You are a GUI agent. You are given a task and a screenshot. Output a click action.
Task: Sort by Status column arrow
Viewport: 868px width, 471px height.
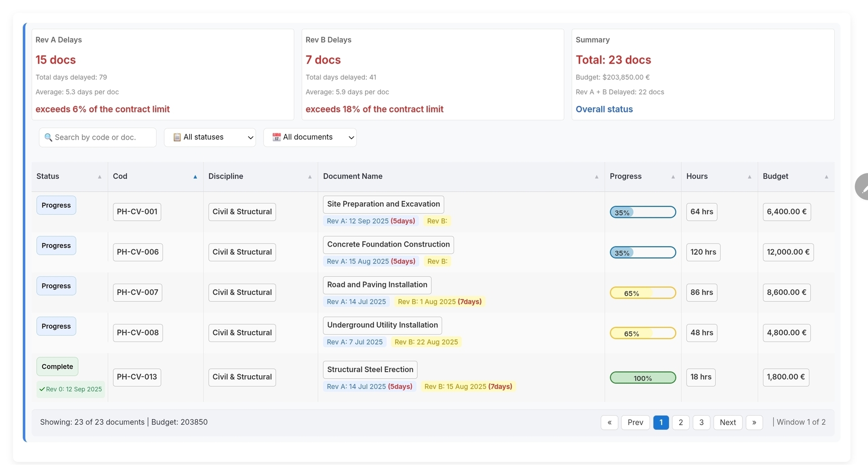[99, 177]
